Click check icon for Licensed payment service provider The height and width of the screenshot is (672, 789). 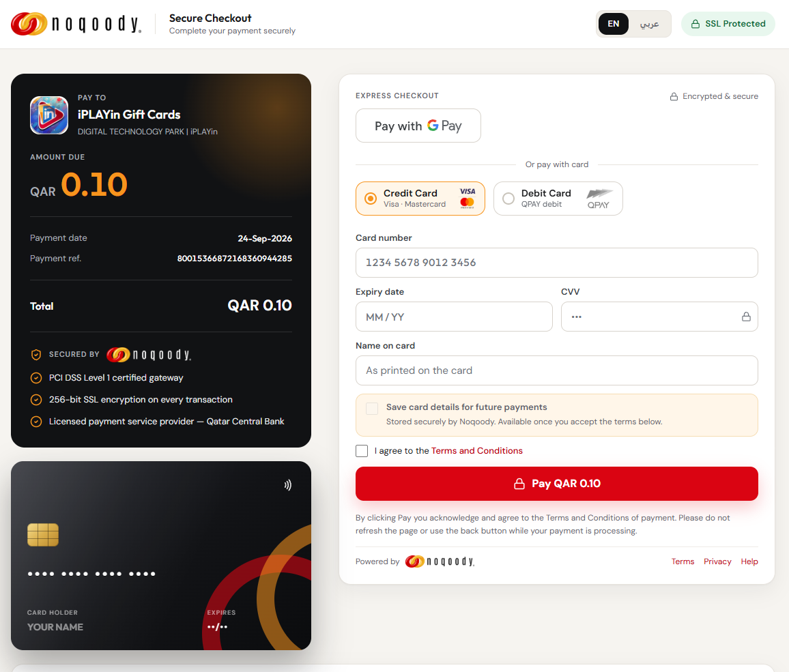pyautogui.click(x=36, y=422)
